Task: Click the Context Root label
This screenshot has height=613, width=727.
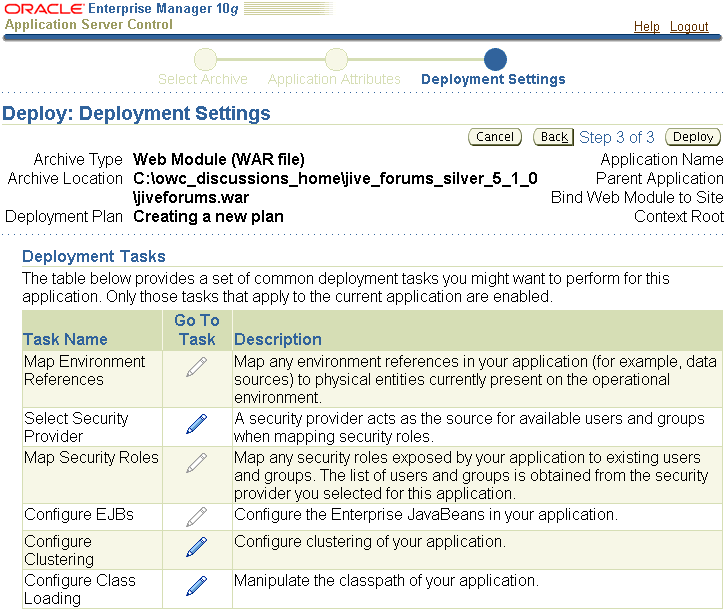Action: tap(679, 217)
